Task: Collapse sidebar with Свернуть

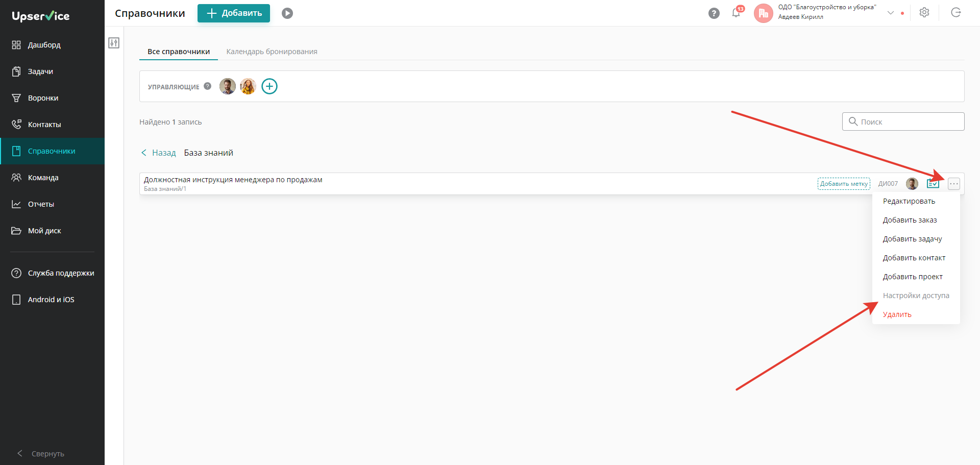Action: click(41, 453)
